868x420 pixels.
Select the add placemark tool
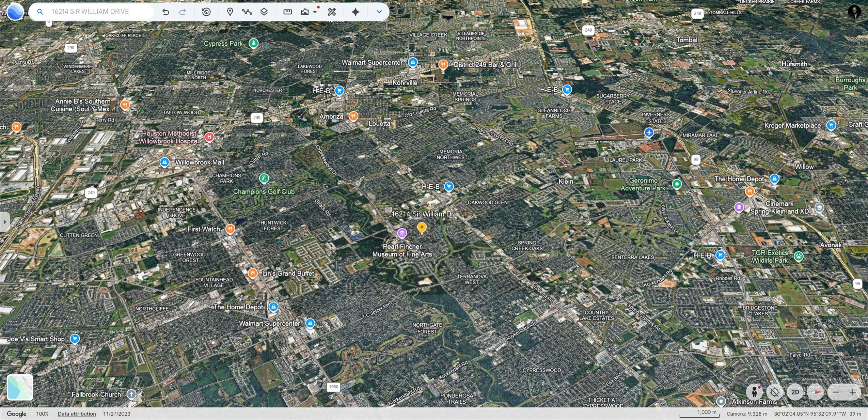(x=230, y=12)
